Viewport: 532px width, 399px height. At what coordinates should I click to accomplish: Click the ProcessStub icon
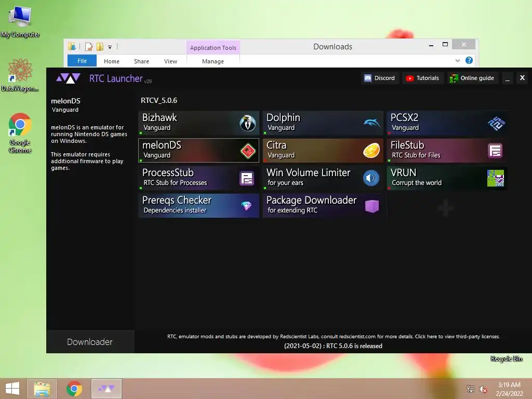(247, 178)
